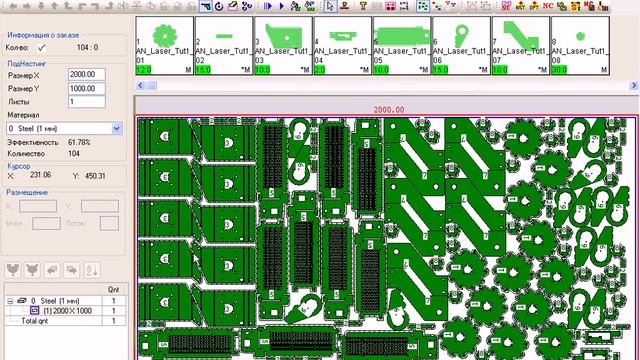Click the stamp tool icon
Viewport: 640px width, 360px height.
[344, 6]
